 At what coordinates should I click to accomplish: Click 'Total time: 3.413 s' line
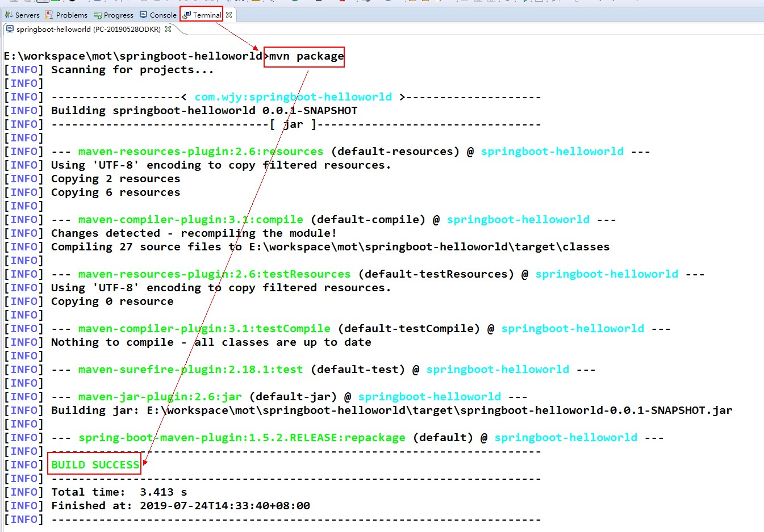point(119,492)
